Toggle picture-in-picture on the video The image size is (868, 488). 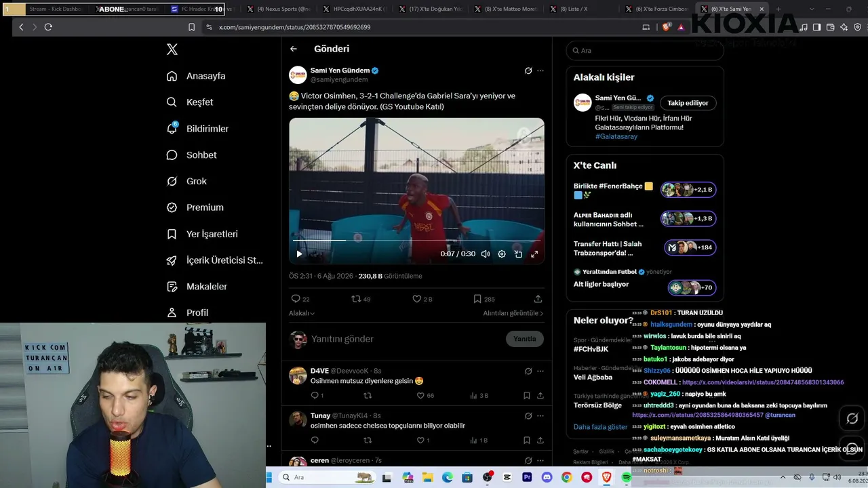click(518, 254)
